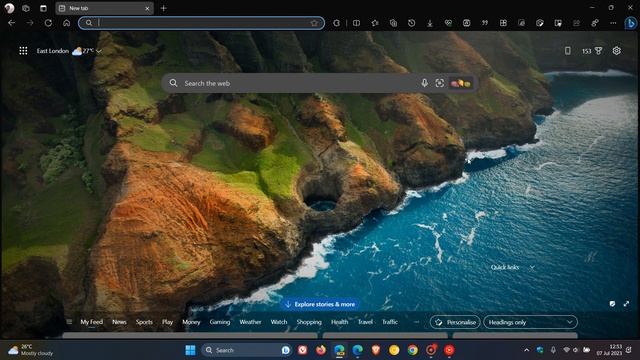The width and height of the screenshot is (640, 360).
Task: Switch to the Travel tab
Action: 365,322
